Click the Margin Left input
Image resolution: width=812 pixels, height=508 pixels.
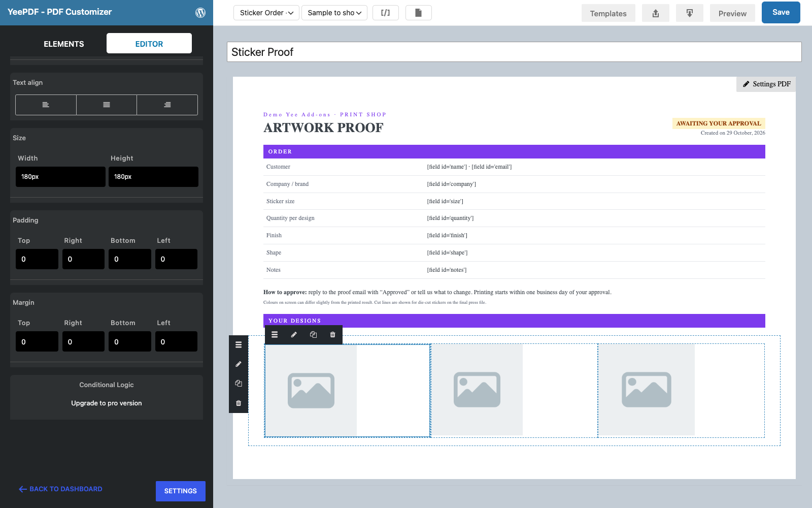pyautogui.click(x=176, y=341)
